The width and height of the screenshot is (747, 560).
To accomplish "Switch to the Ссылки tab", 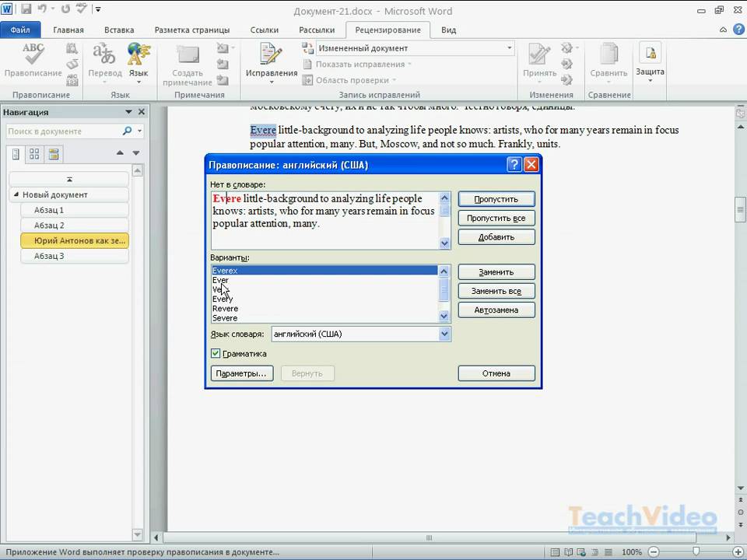I will point(265,30).
